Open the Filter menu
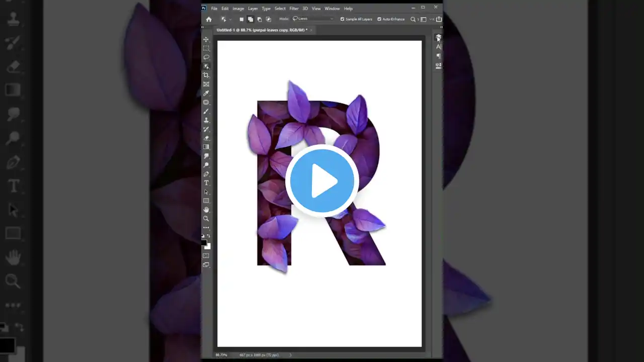Image resolution: width=644 pixels, height=362 pixels. pyautogui.click(x=294, y=9)
